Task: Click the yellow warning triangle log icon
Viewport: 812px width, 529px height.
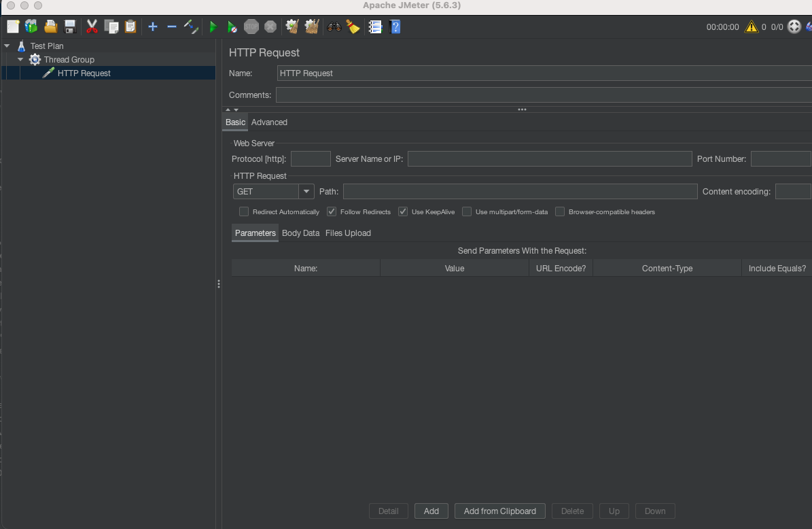Action: [752, 27]
